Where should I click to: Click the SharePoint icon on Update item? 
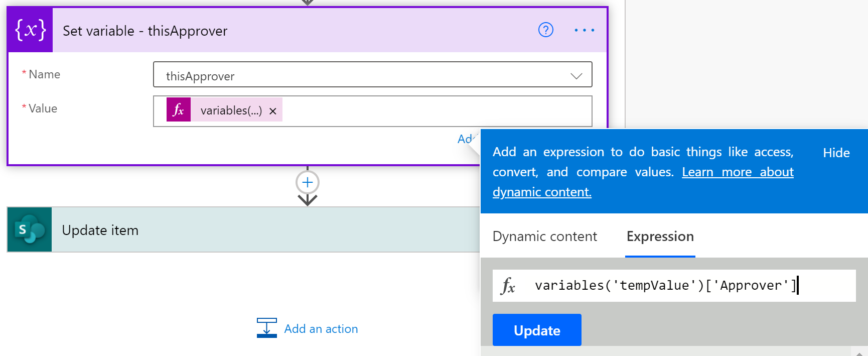pos(28,229)
